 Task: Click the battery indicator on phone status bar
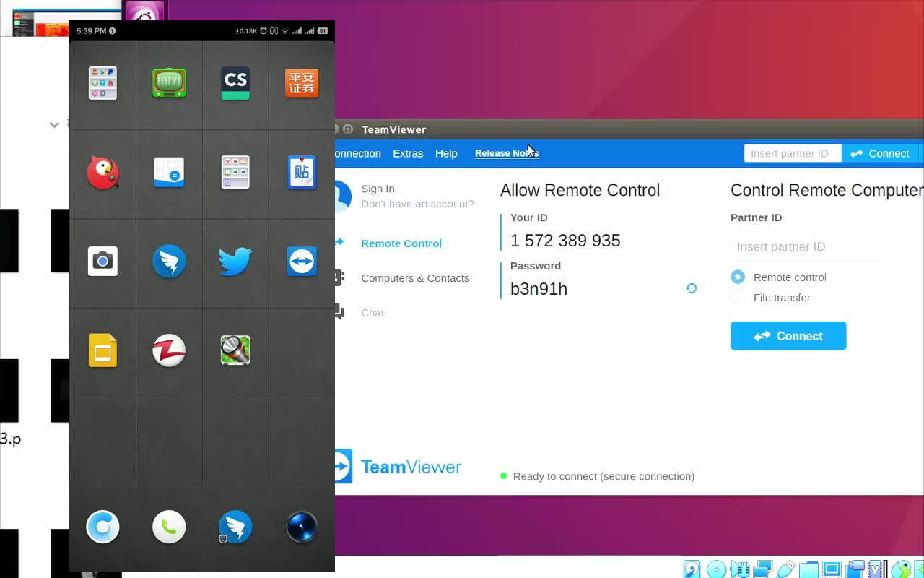point(323,31)
